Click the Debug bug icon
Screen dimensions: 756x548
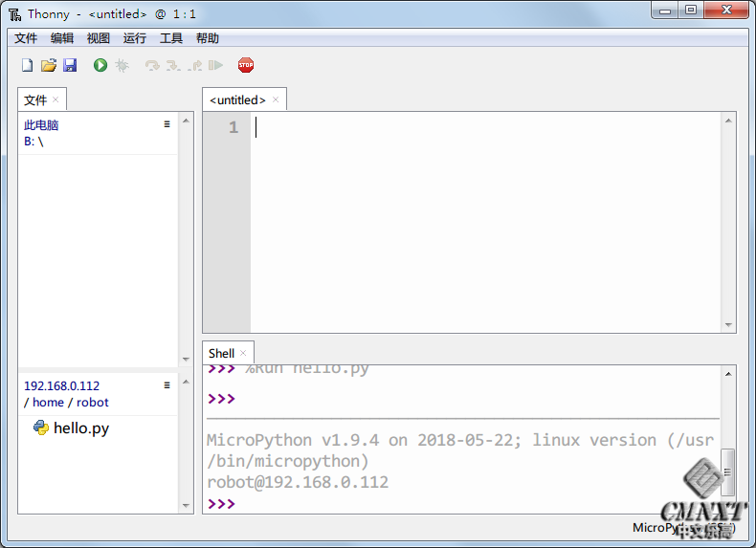[x=122, y=65]
